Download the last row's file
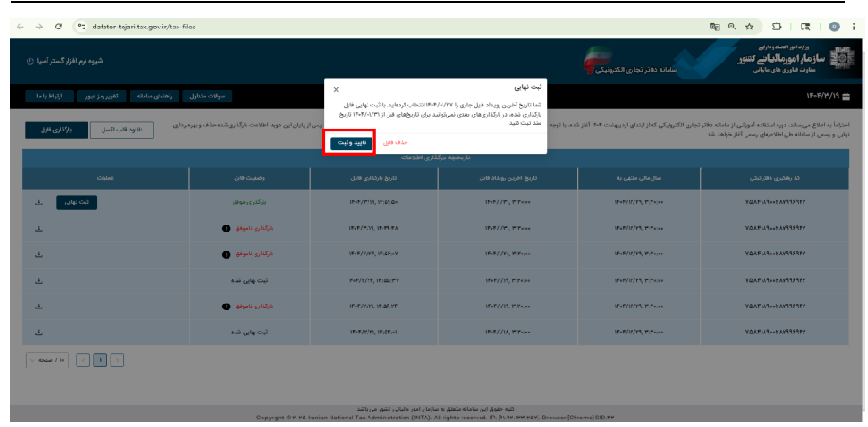The height and width of the screenshot is (427, 868). pos(38,332)
